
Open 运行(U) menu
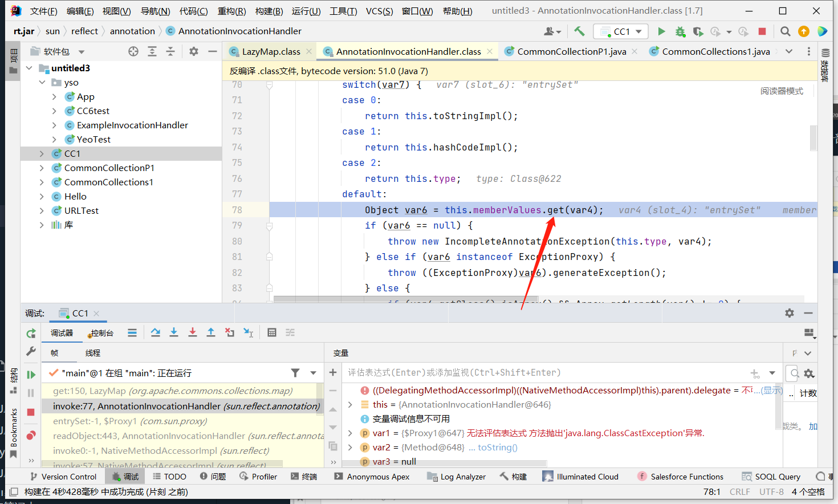click(306, 11)
